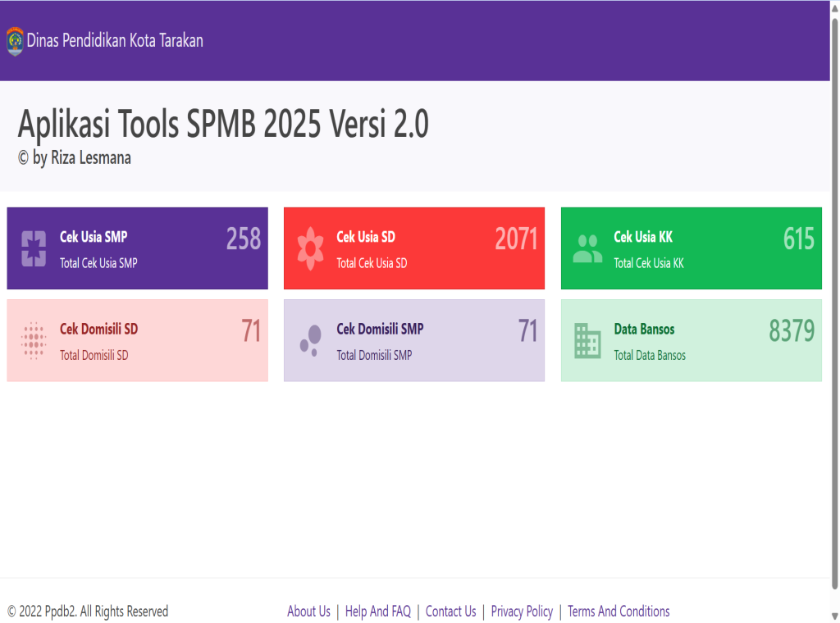Open the Dinas Pendidikan Kota Tarakan header link
840x623 pixels.
(115, 40)
